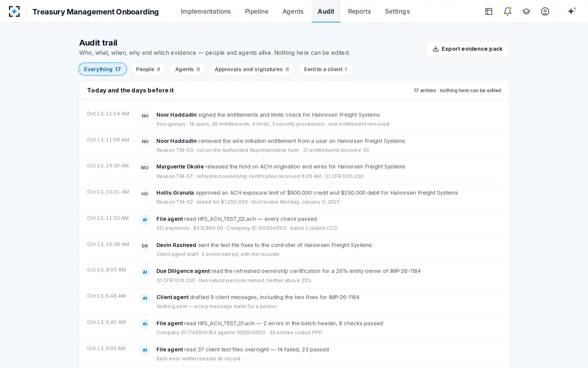This screenshot has height=368, width=588.
Task: Open the wire initiation entitlement removal entry
Action: point(294,145)
